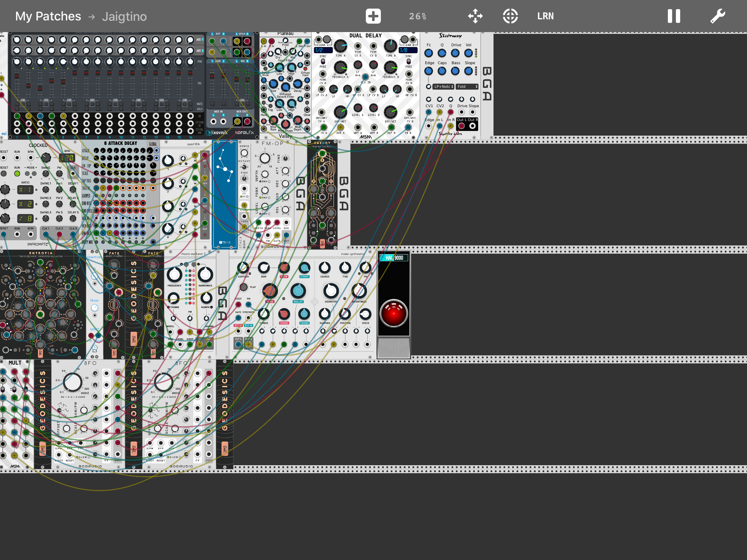The image size is (747, 560).
Task: Click the BRIGHTNESS knob on modal synthesizer
Action: pos(359,291)
